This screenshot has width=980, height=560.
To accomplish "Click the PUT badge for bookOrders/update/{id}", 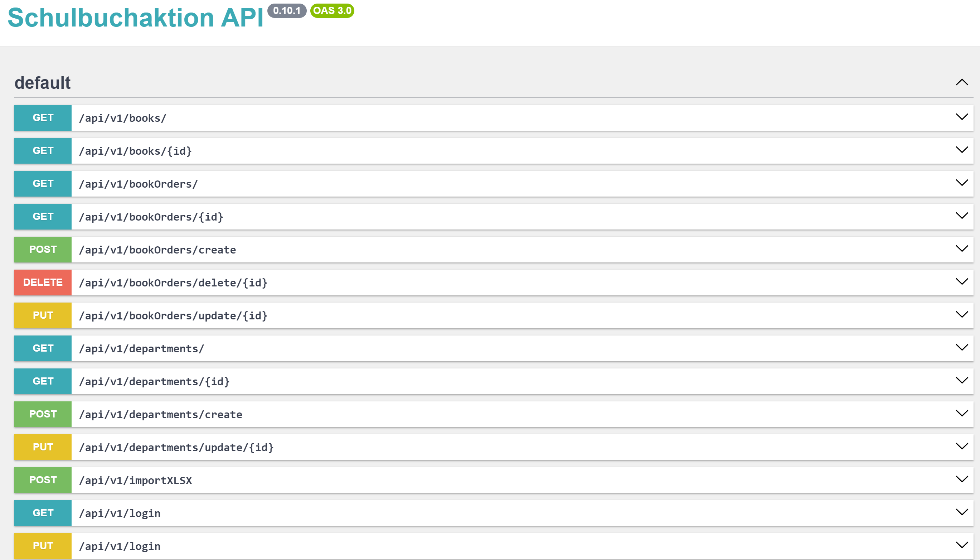I will point(43,315).
